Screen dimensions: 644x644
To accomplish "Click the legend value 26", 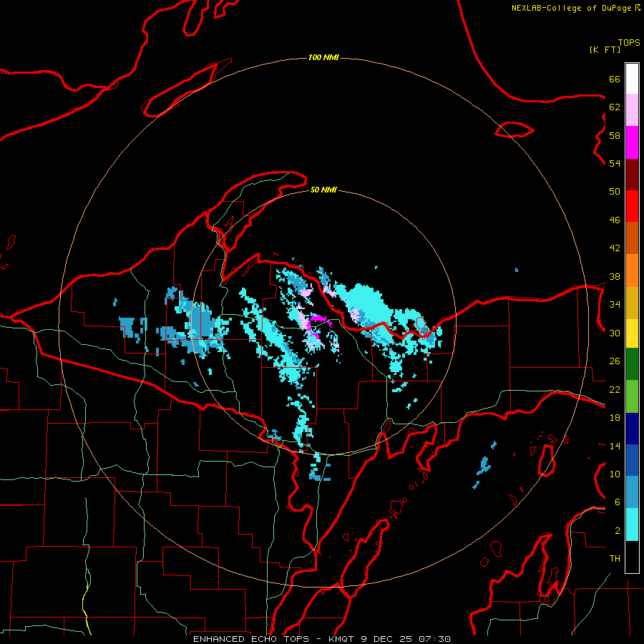I will pyautogui.click(x=615, y=361).
